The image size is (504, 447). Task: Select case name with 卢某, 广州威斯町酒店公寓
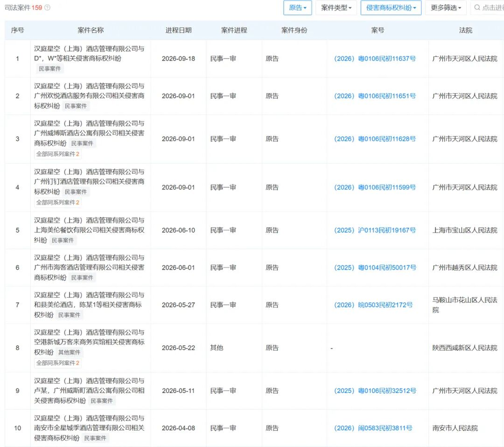click(89, 391)
